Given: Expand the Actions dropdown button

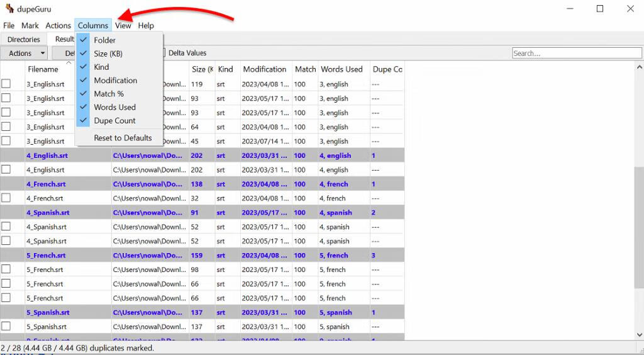Looking at the screenshot, I should tap(25, 53).
